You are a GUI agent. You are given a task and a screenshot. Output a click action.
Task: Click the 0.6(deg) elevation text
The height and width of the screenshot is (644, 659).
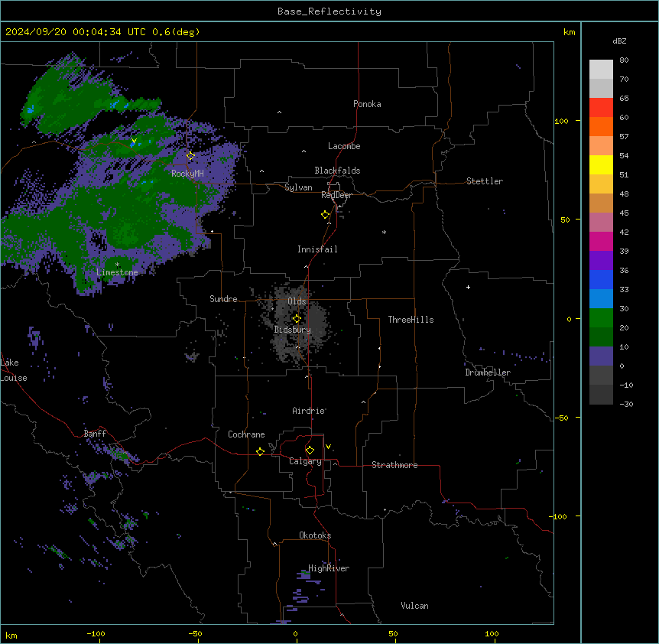[176, 32]
